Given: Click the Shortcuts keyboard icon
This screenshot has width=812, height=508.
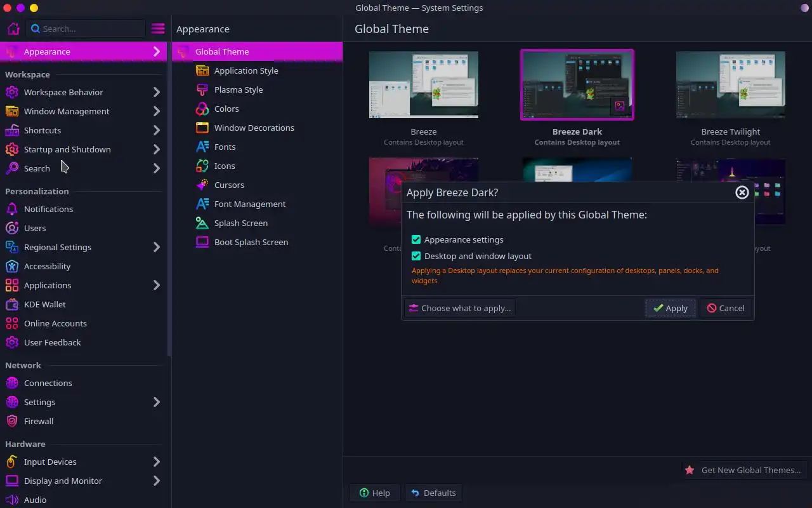Looking at the screenshot, I should (x=12, y=130).
